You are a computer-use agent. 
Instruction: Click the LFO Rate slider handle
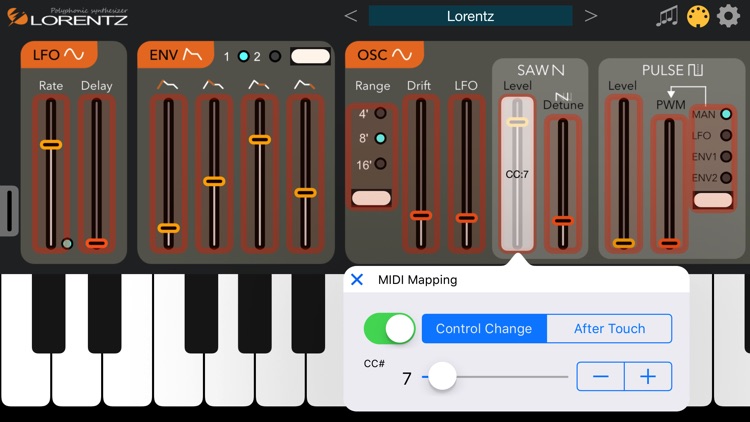pyautogui.click(x=51, y=144)
